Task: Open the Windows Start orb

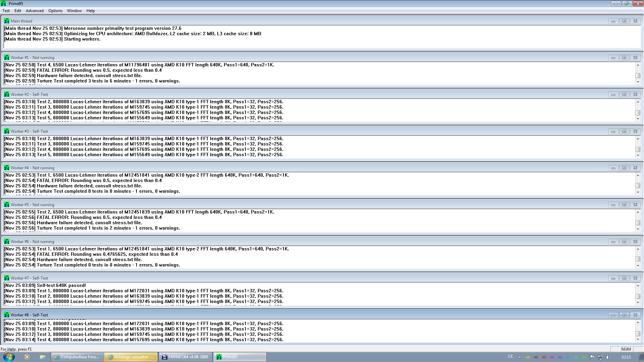Action: pos(9,357)
